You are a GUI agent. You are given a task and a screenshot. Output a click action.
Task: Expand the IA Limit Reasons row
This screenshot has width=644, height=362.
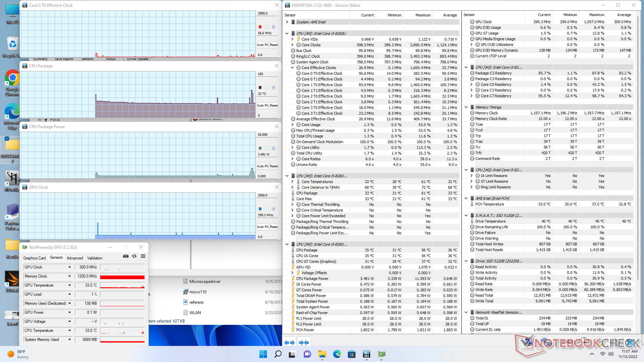471,176
